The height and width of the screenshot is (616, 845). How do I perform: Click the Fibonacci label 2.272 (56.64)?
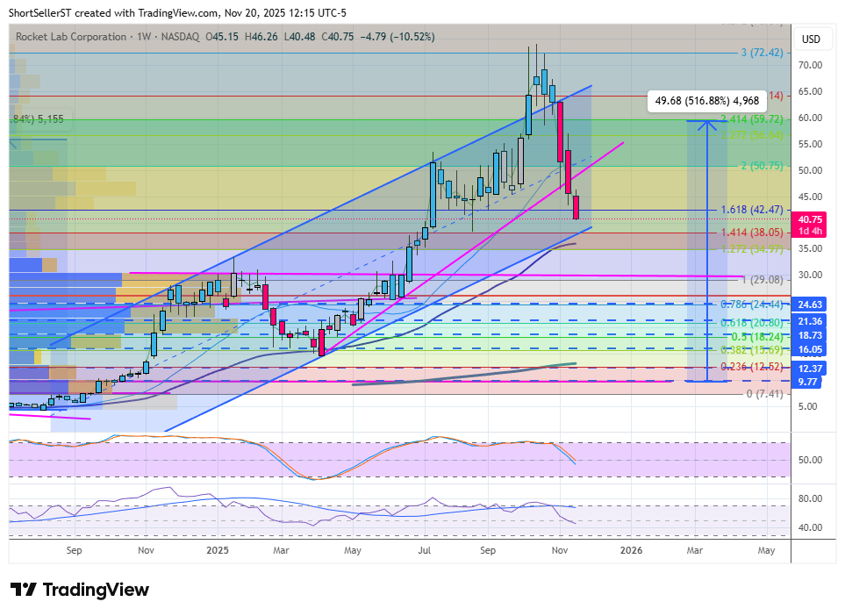752,135
